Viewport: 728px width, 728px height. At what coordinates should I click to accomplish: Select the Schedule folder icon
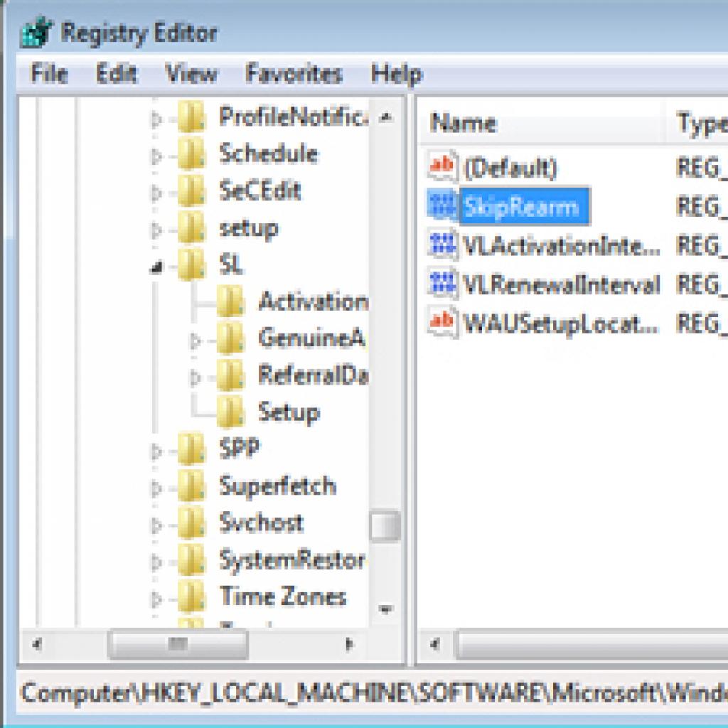coord(191,154)
